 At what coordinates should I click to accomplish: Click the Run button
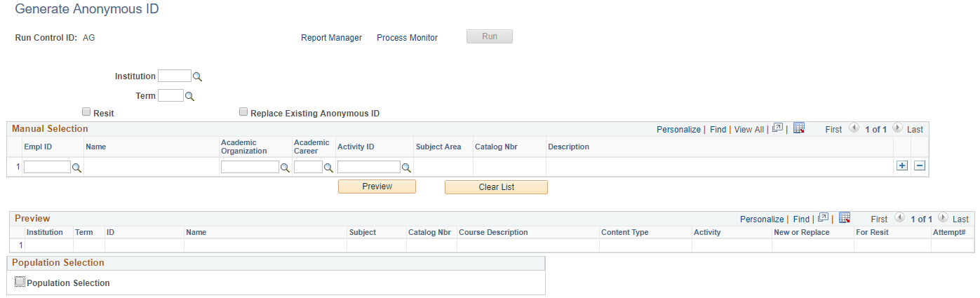(490, 36)
